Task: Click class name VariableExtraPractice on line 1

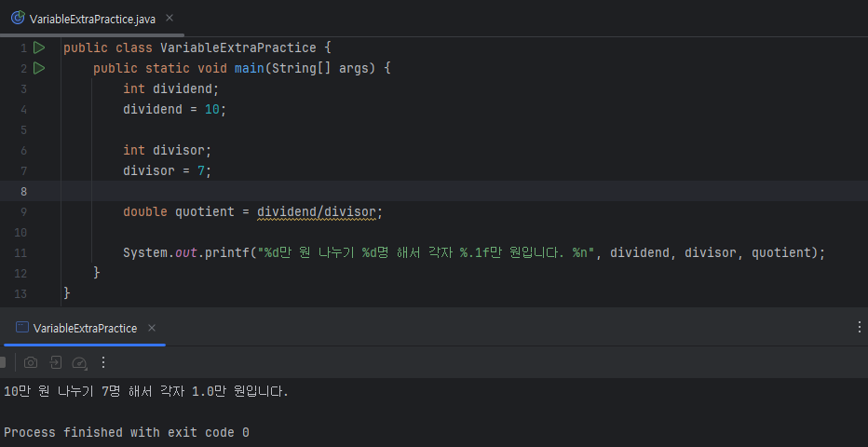Action: tap(238, 48)
